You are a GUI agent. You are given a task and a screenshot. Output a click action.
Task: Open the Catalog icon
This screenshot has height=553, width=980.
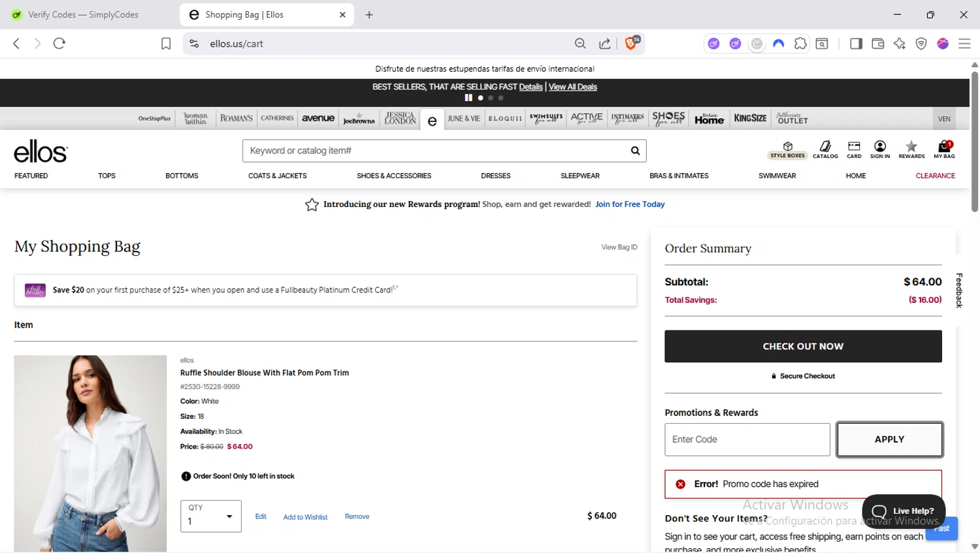825,150
